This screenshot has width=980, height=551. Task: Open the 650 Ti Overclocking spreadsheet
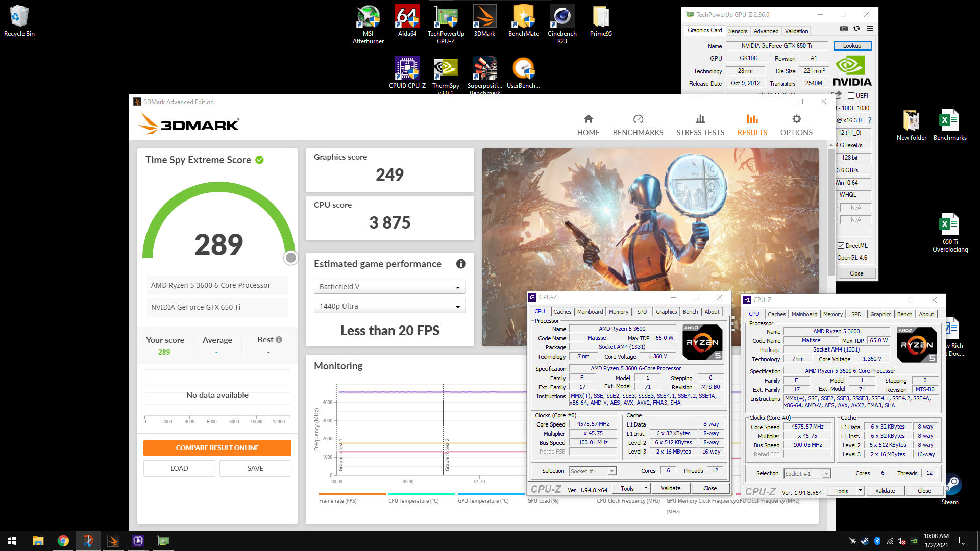coord(950,233)
